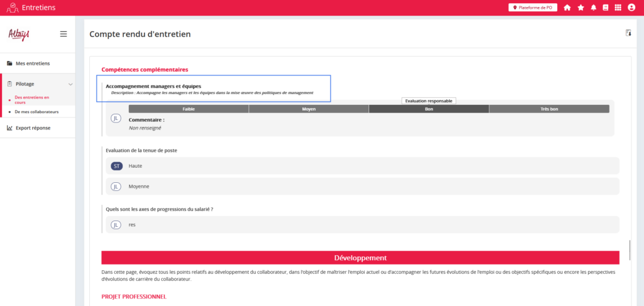Open Export réponse in the sidebar
This screenshot has height=306, width=644.
[x=33, y=128]
